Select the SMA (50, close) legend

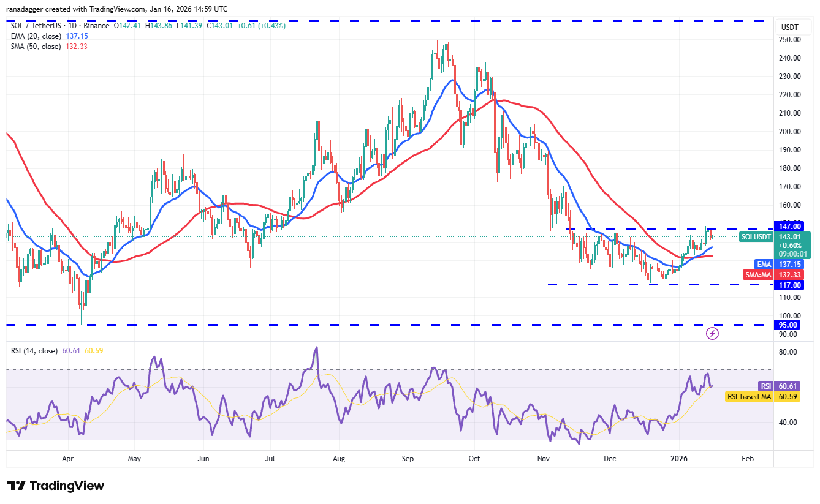coord(34,47)
